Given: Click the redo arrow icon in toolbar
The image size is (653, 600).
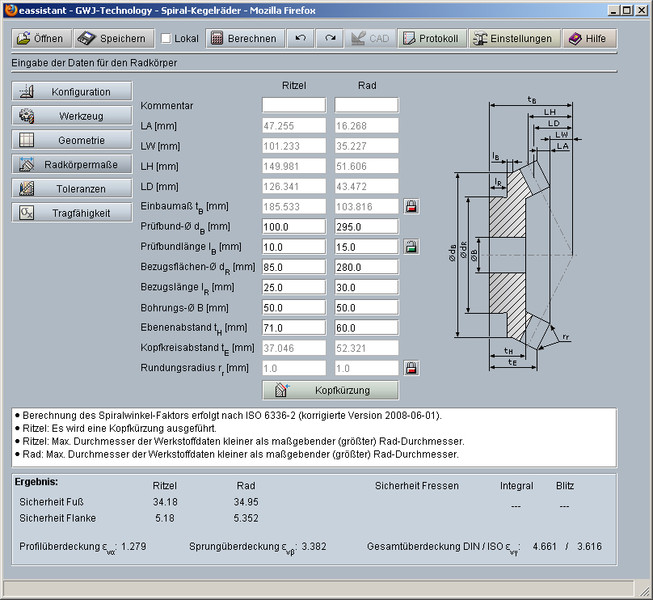Looking at the screenshot, I should pos(330,39).
